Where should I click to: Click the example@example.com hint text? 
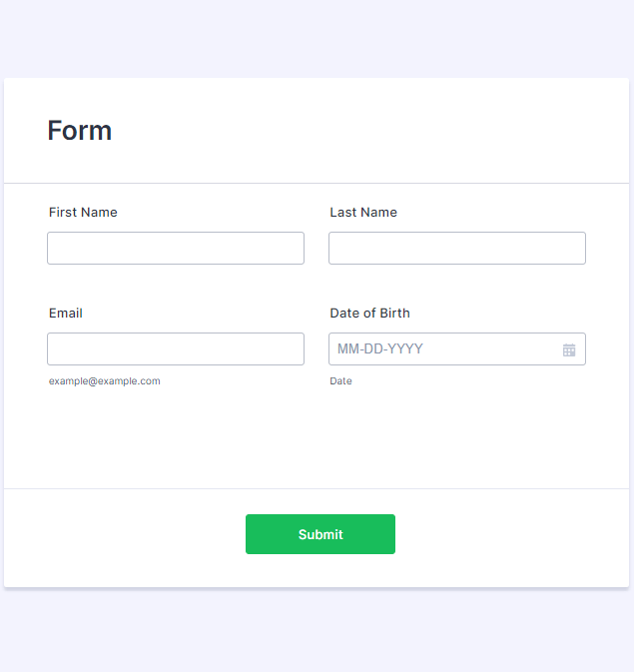[x=105, y=380]
